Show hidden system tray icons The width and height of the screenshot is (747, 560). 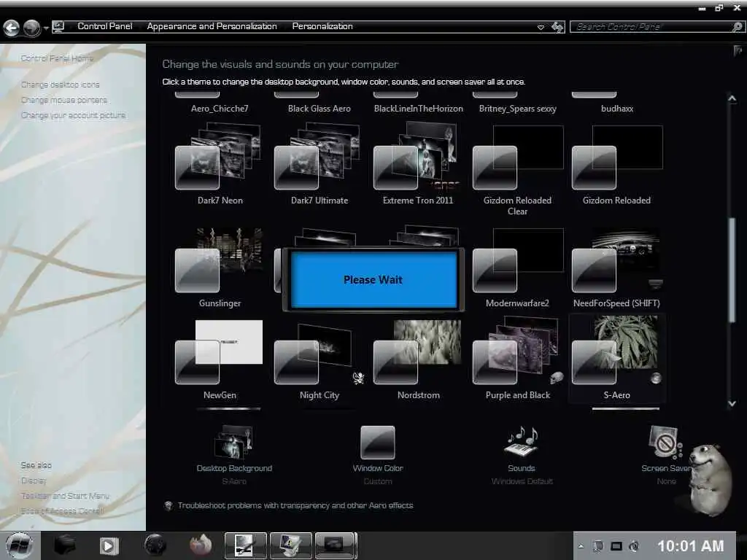(x=581, y=546)
